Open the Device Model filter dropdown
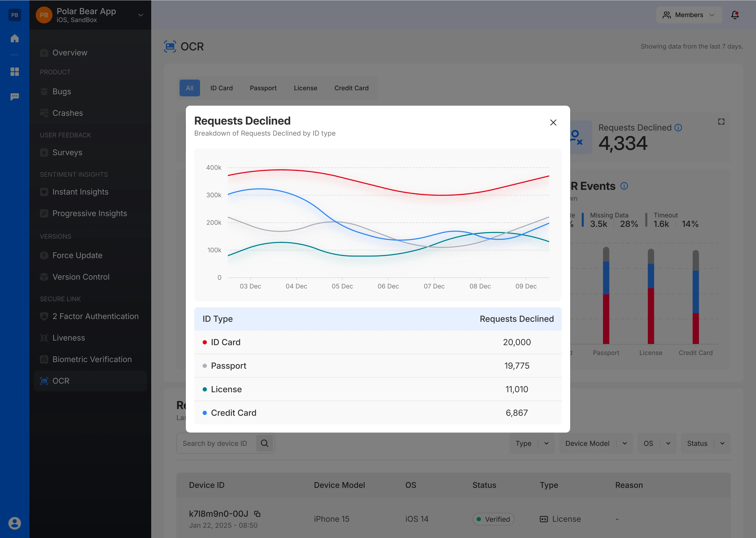Image resolution: width=756 pixels, height=538 pixels. [596, 443]
